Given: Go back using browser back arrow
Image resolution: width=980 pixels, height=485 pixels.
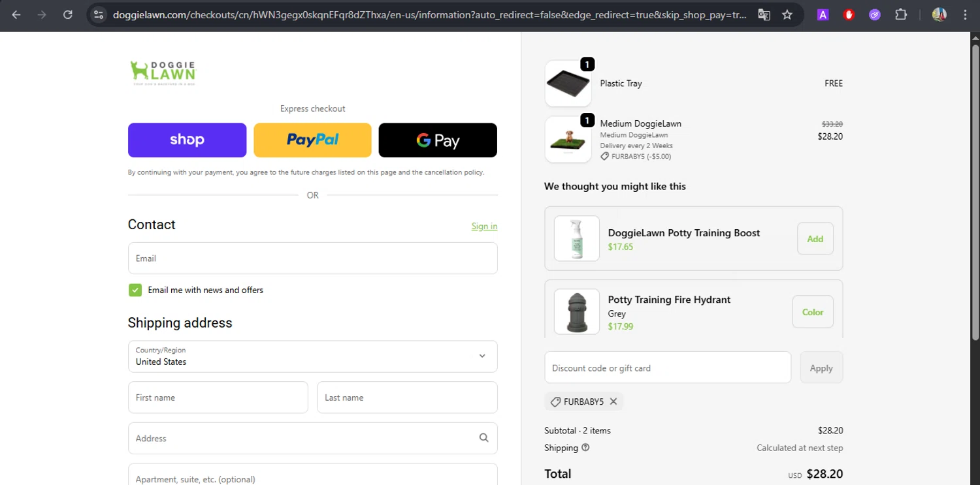Looking at the screenshot, I should 16,14.
